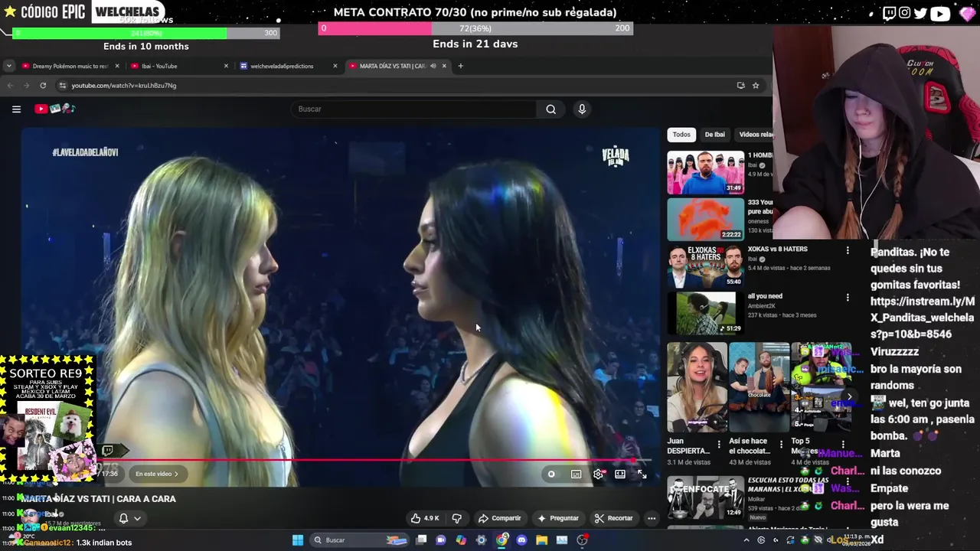Viewport: 980px width, 551px height.
Task: View site information icon in address bar
Action: coord(63,86)
